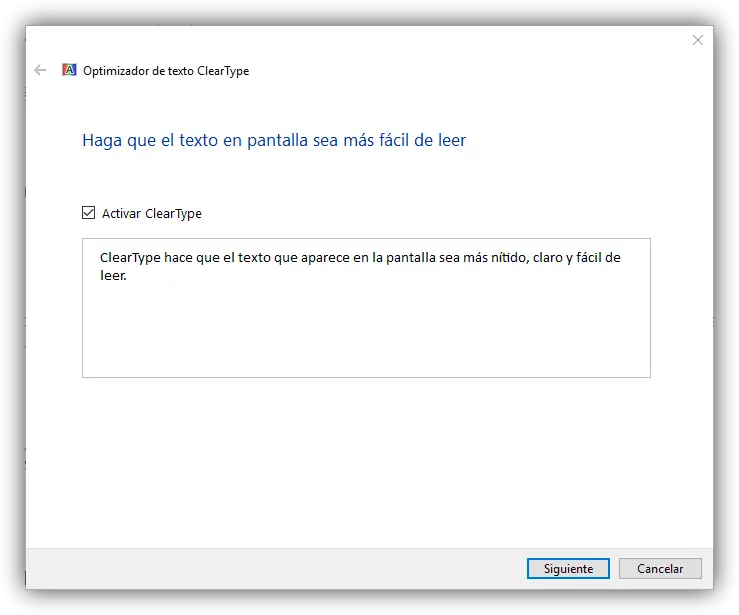Click the 'Activar ClearType' label text
The image size is (739, 615).
point(152,213)
